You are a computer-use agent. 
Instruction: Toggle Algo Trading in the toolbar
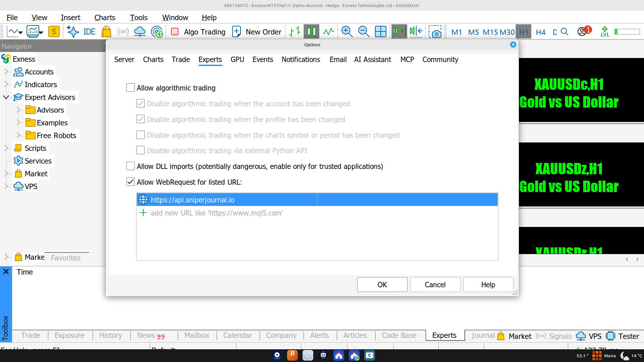(x=198, y=32)
